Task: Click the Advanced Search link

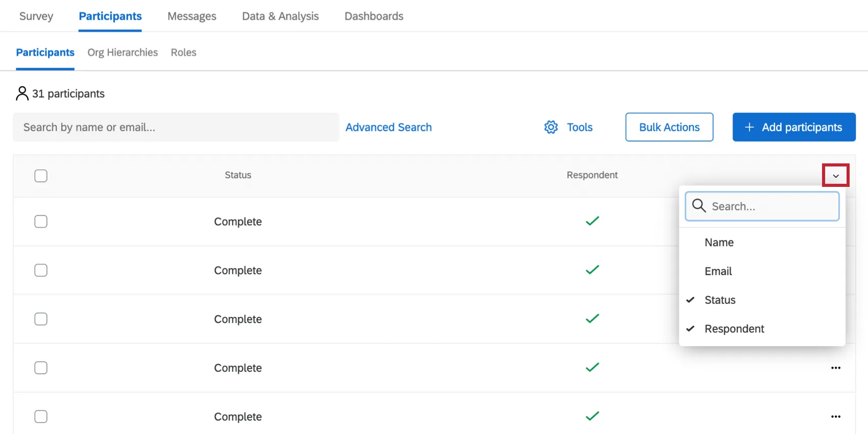Action: (x=389, y=127)
